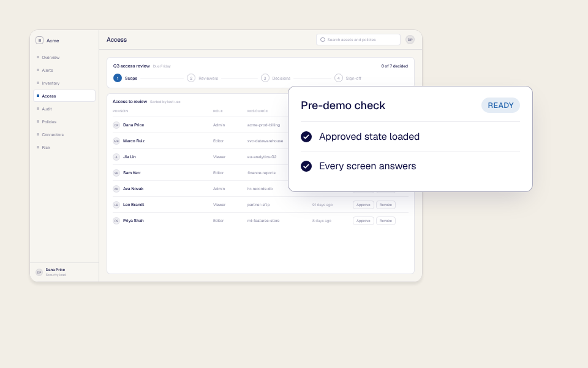Click resource partner-sftp
The image size is (588, 368).
coord(258,205)
